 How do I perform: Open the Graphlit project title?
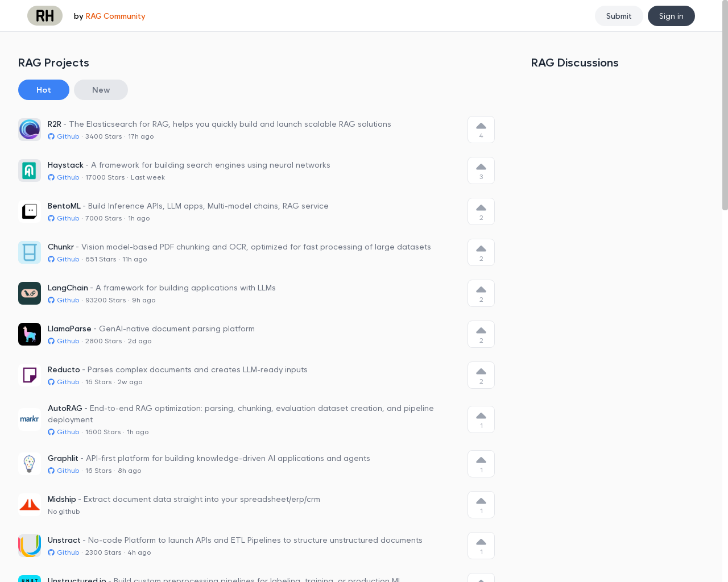pyautogui.click(x=63, y=458)
